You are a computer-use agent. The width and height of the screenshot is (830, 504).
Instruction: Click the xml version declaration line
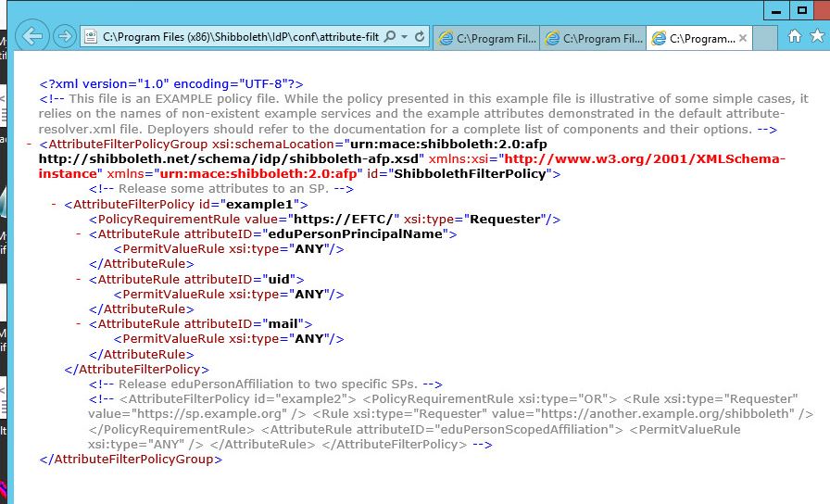pyautogui.click(x=171, y=83)
